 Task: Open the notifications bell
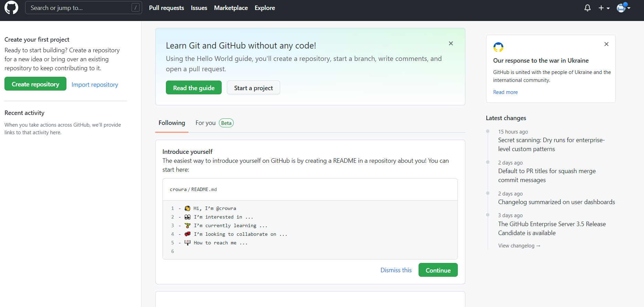pos(587,8)
